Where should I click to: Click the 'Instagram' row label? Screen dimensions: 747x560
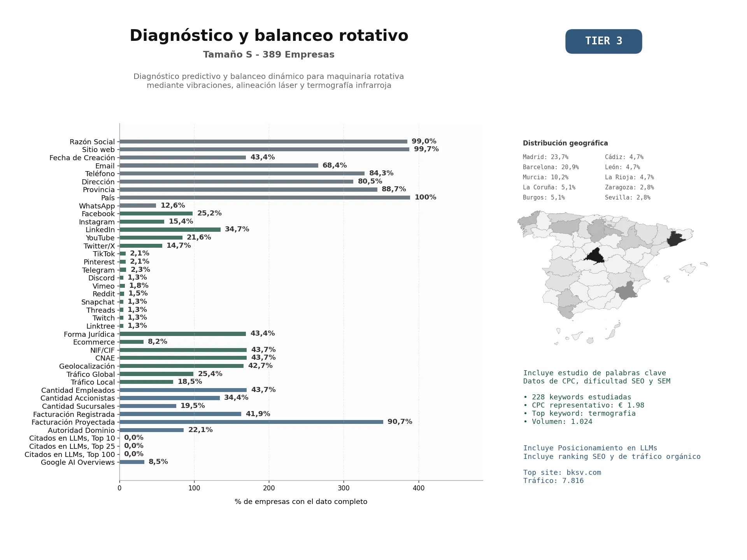point(97,222)
